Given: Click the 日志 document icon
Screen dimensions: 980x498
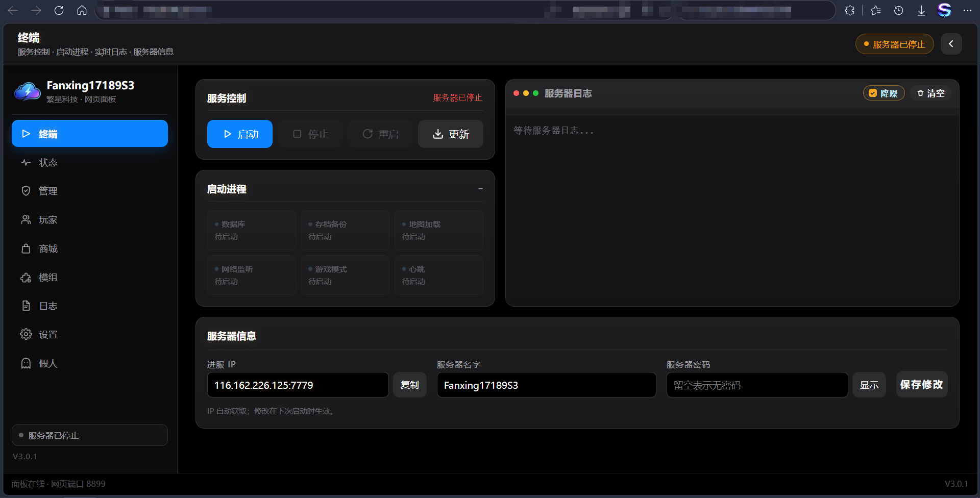Looking at the screenshot, I should coord(26,306).
